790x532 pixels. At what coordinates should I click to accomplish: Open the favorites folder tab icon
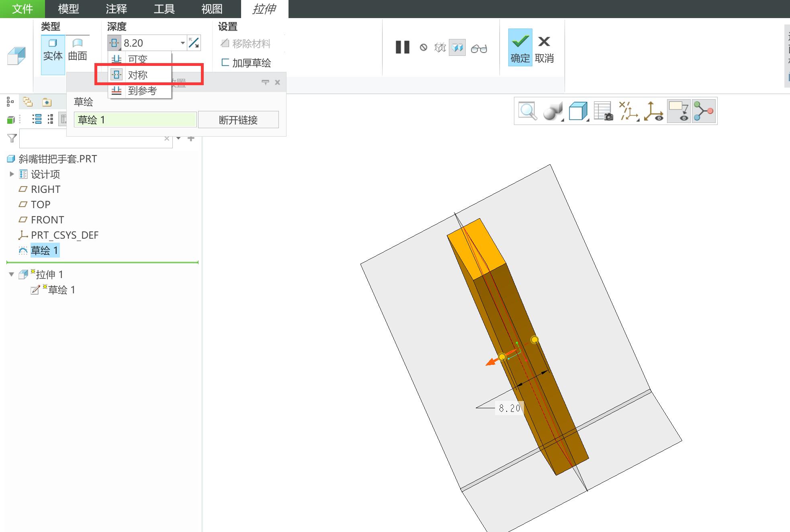coord(47,102)
